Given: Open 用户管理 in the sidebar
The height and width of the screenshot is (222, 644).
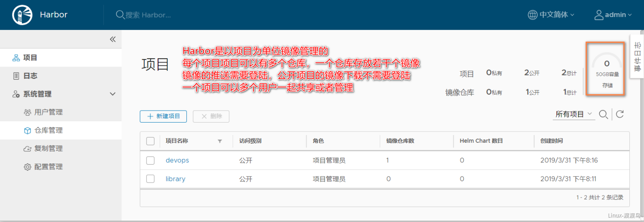Looking at the screenshot, I should 49,112.
